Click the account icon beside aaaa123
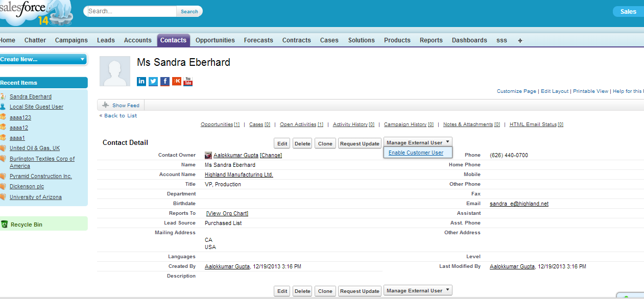 point(3,117)
